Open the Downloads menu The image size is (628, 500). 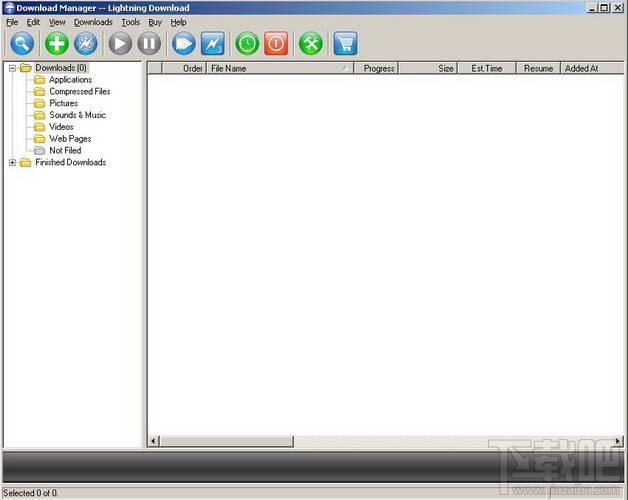[93, 22]
